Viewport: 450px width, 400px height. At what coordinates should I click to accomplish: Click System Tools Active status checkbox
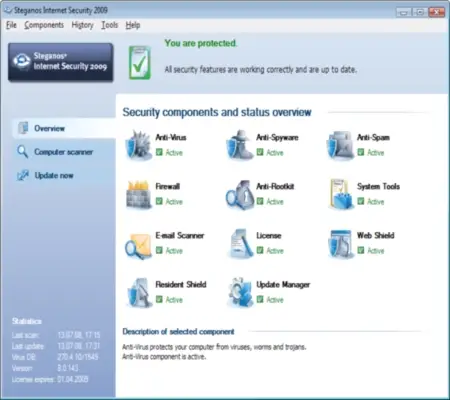(x=361, y=201)
